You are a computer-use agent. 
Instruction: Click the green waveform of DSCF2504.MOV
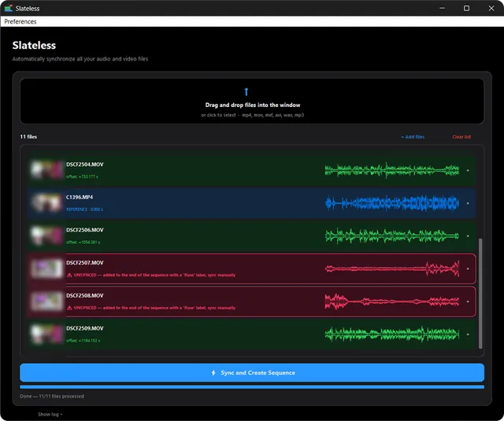point(392,170)
